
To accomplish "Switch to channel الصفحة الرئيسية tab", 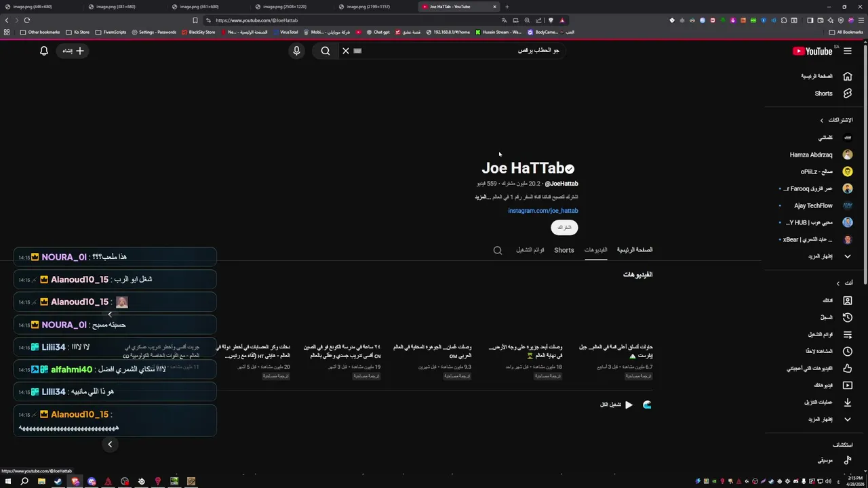I will 634,250.
